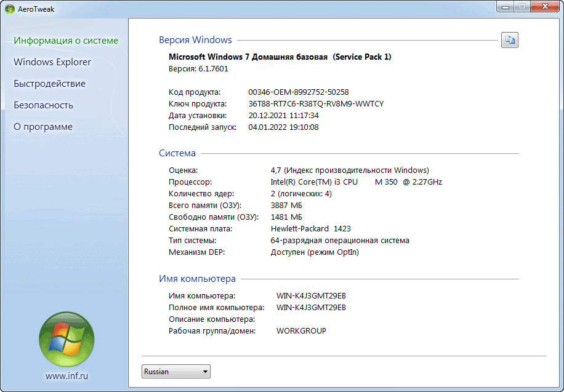Click the AeroTweak title bar app icon
The image size is (564, 392).
[10, 9]
